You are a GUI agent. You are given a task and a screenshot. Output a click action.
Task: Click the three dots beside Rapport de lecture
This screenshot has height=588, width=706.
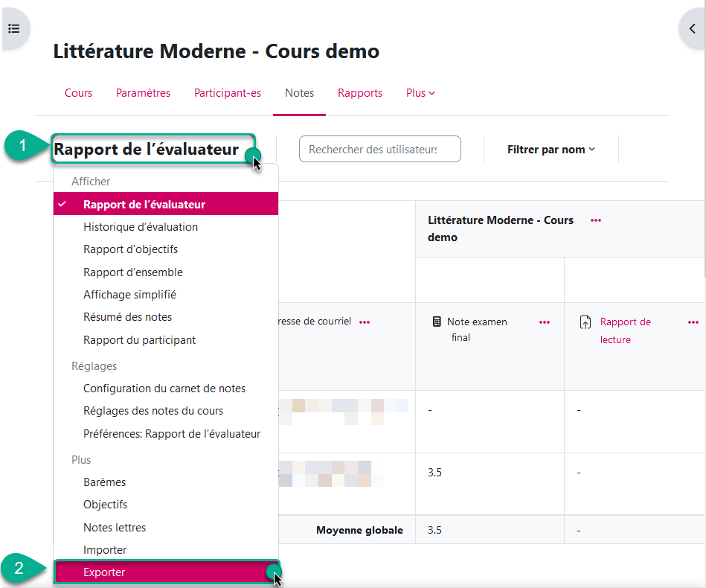click(x=693, y=322)
